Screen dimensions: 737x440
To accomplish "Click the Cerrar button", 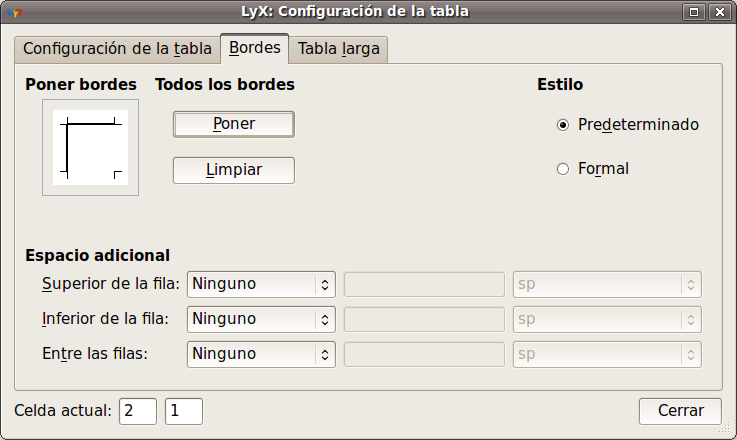I will coord(680,411).
